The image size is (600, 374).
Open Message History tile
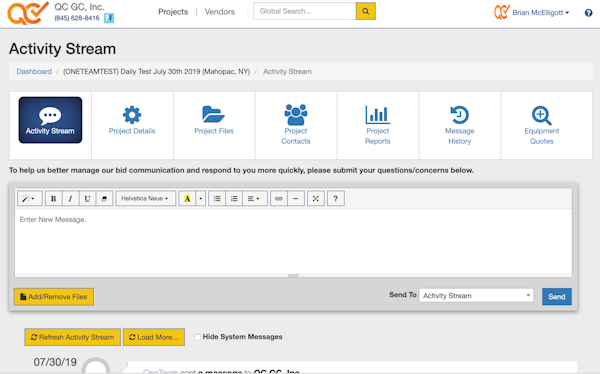pos(460,124)
